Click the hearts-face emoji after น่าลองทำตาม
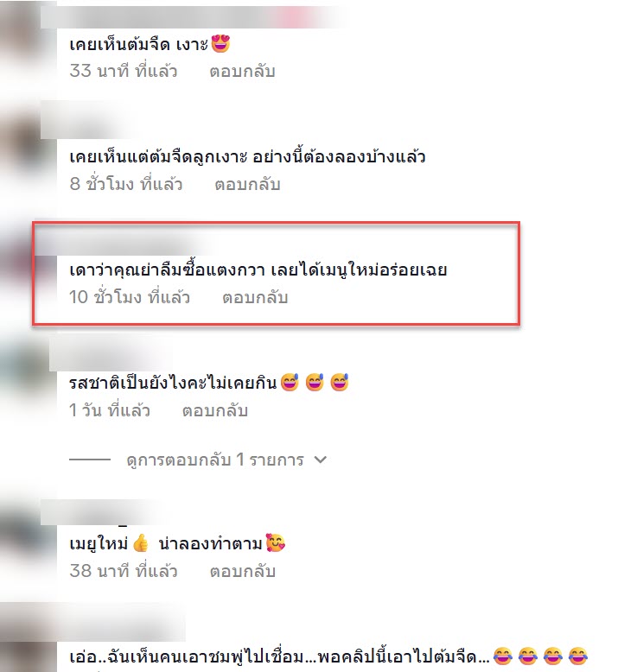The height and width of the screenshot is (672, 643). pos(276,543)
